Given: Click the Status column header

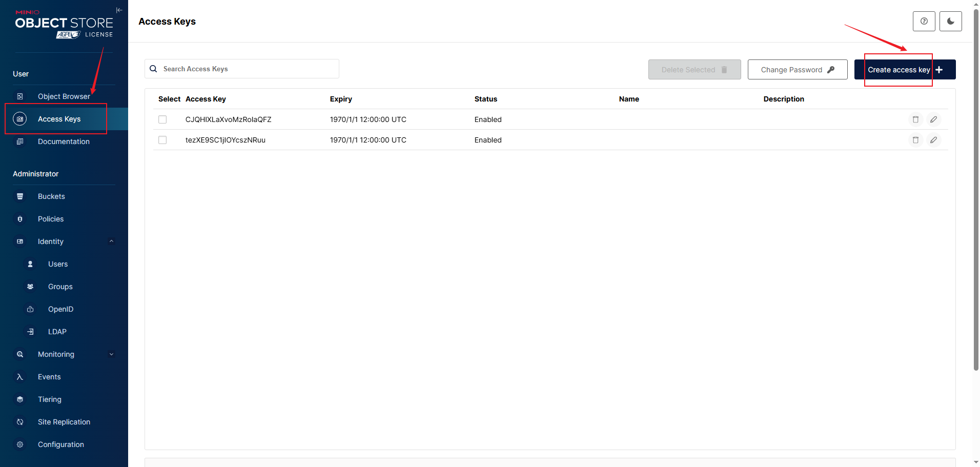Looking at the screenshot, I should point(486,99).
